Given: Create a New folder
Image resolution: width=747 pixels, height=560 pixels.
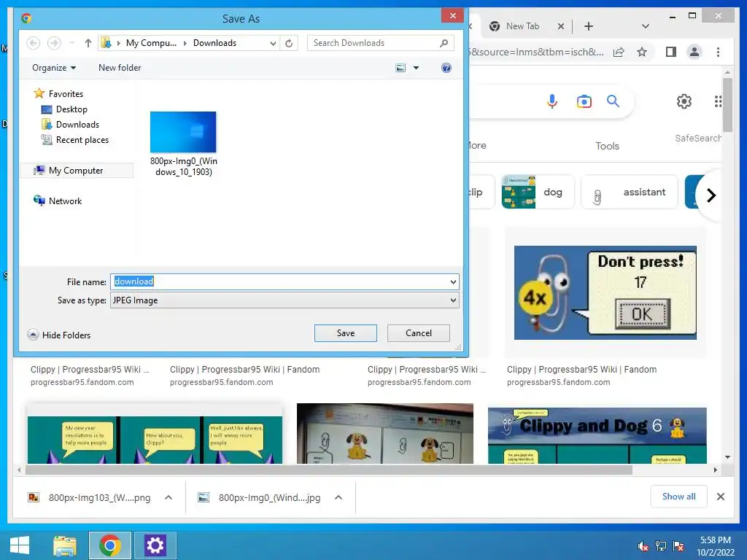Looking at the screenshot, I should tap(120, 68).
